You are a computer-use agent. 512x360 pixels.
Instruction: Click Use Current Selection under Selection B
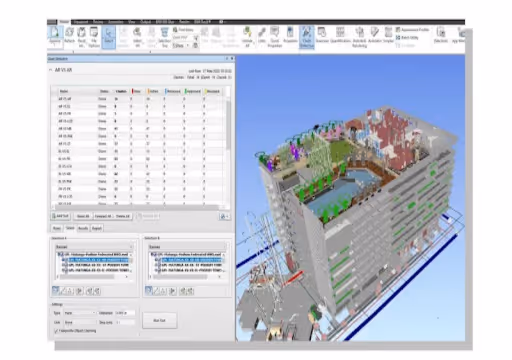[182, 291]
